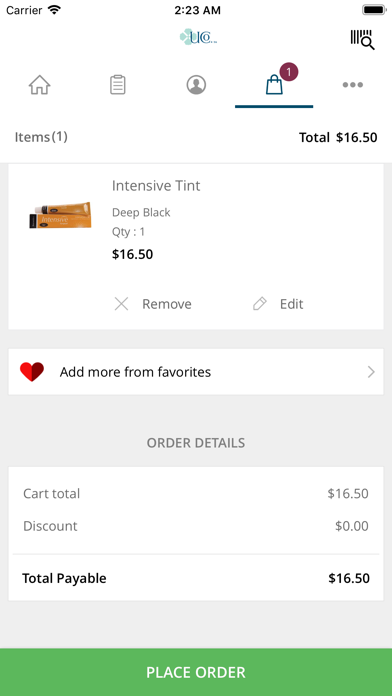Screen dimensions: 392x696
Task: Tap the red heart favorites icon
Action: [32, 372]
